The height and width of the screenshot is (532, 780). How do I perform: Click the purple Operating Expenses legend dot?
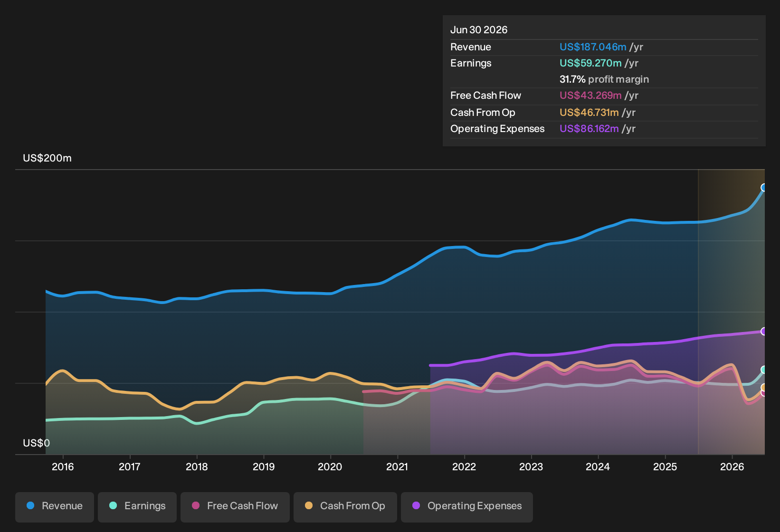tap(416, 505)
